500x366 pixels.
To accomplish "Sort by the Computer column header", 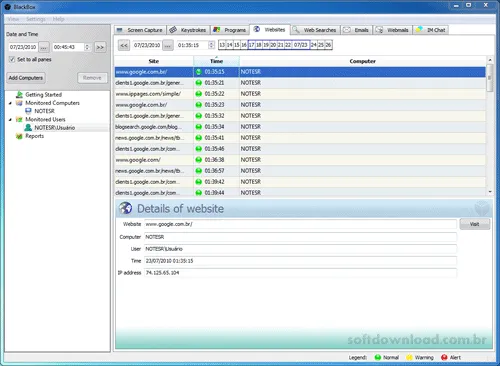I will click(362, 61).
